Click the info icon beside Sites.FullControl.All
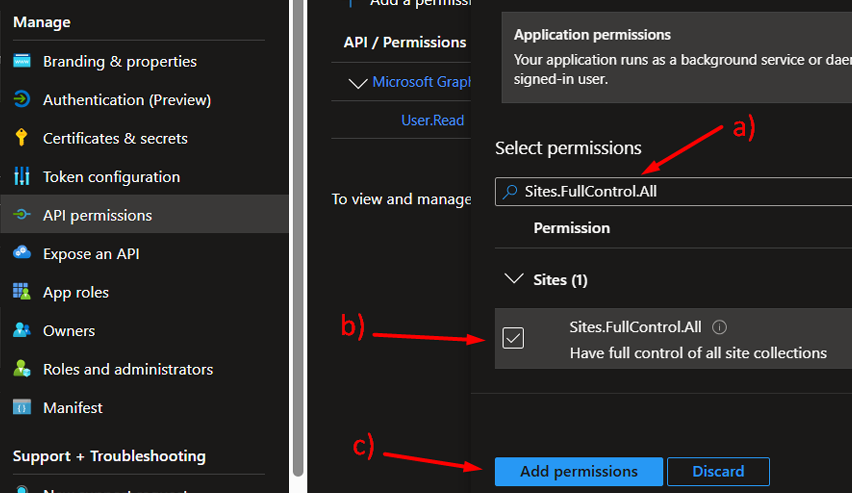The height and width of the screenshot is (493, 852). click(720, 327)
